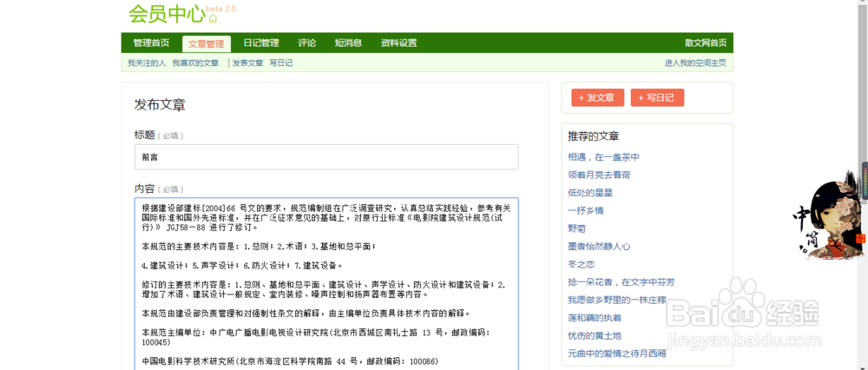Screen dimensions: 868x370
Task: Go to 短消息 tab
Action: click(348, 43)
